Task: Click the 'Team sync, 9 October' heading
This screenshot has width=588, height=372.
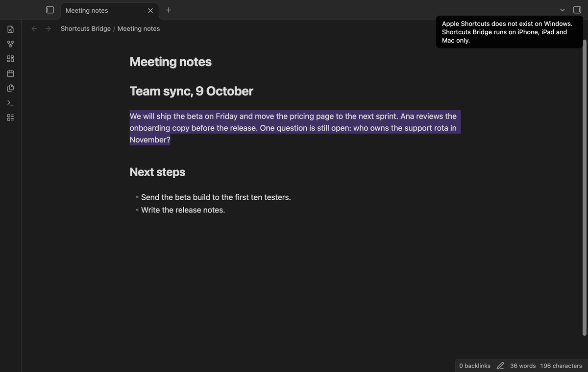Action: (x=191, y=91)
